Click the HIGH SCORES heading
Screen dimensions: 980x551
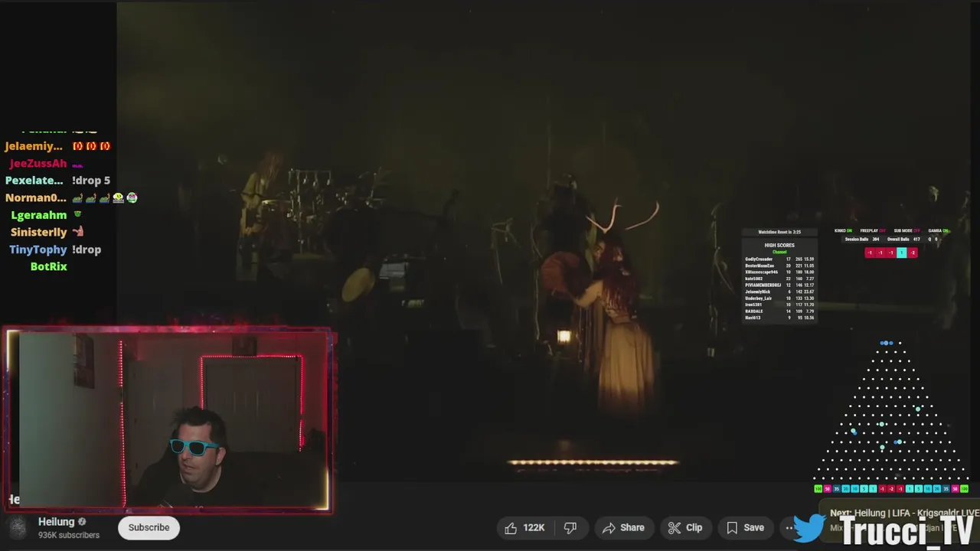coord(779,246)
